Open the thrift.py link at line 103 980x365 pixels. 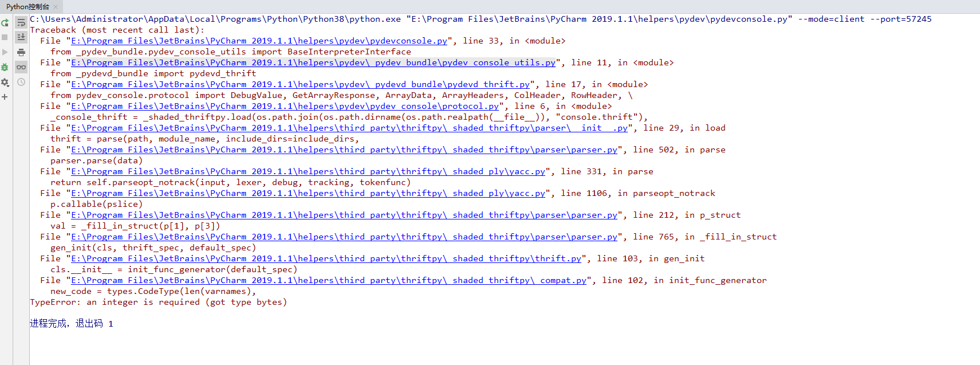point(326,258)
